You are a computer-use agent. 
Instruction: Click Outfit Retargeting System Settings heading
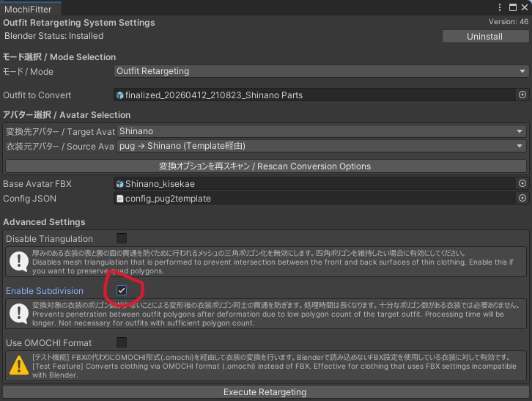tap(79, 23)
